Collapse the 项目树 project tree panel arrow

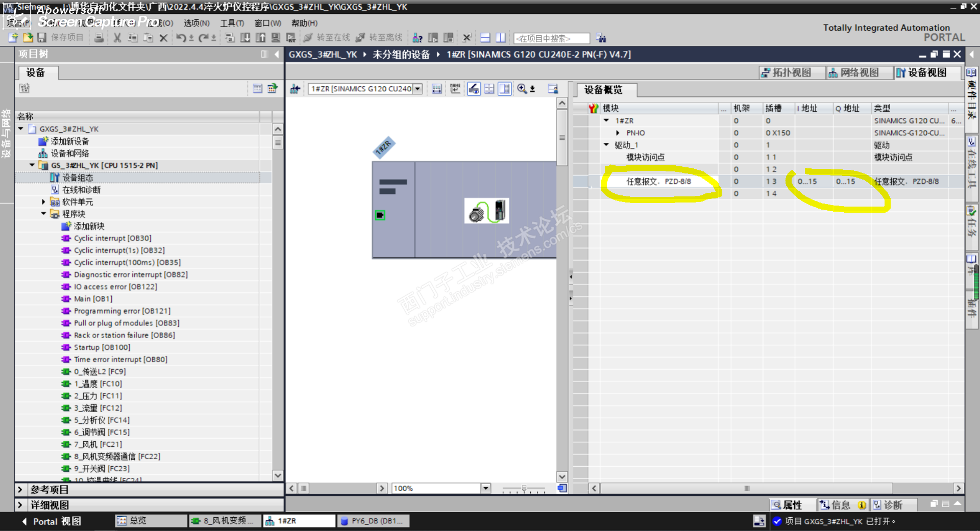(277, 54)
